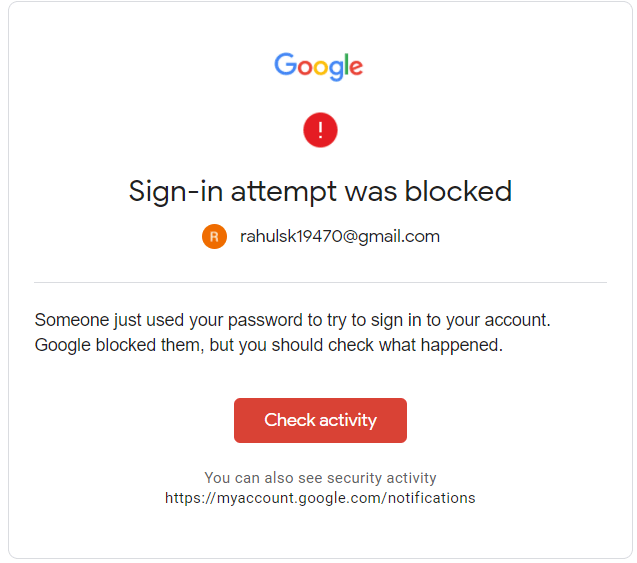Click the orange R profile avatar
Screen dimensions: 637x563
tap(214, 237)
